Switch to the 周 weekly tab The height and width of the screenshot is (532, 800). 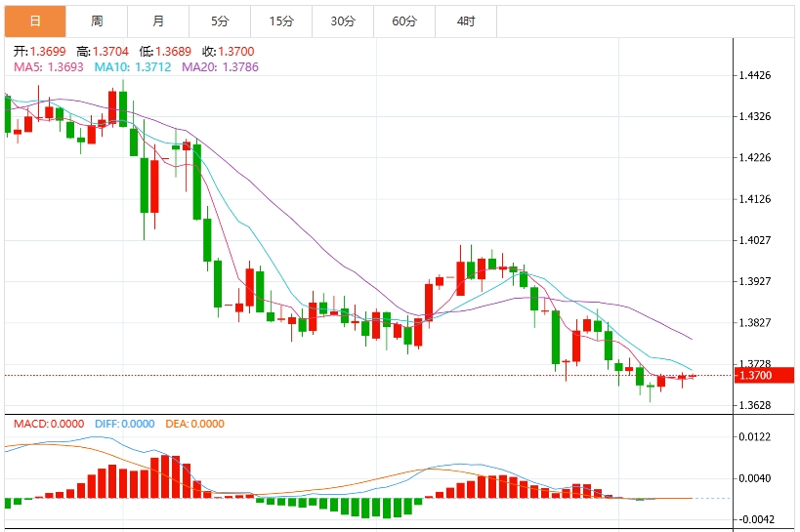[97, 21]
